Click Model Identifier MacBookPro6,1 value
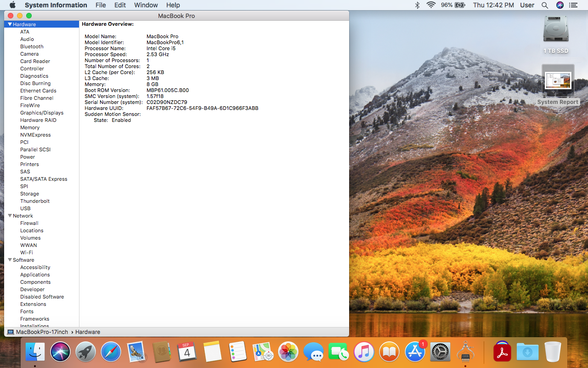Viewport: 588px width, 368px height. click(x=165, y=42)
